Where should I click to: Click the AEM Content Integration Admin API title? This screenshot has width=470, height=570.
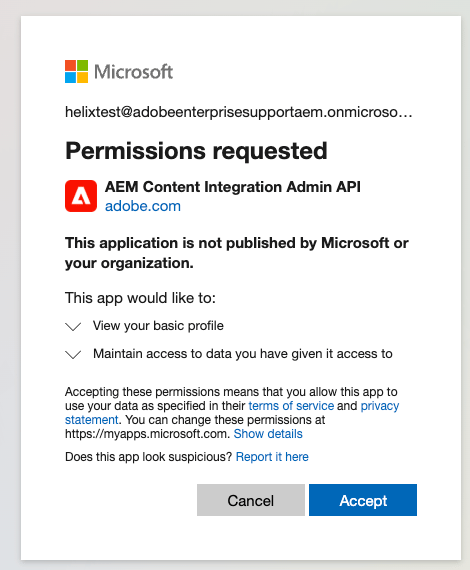(x=233, y=187)
